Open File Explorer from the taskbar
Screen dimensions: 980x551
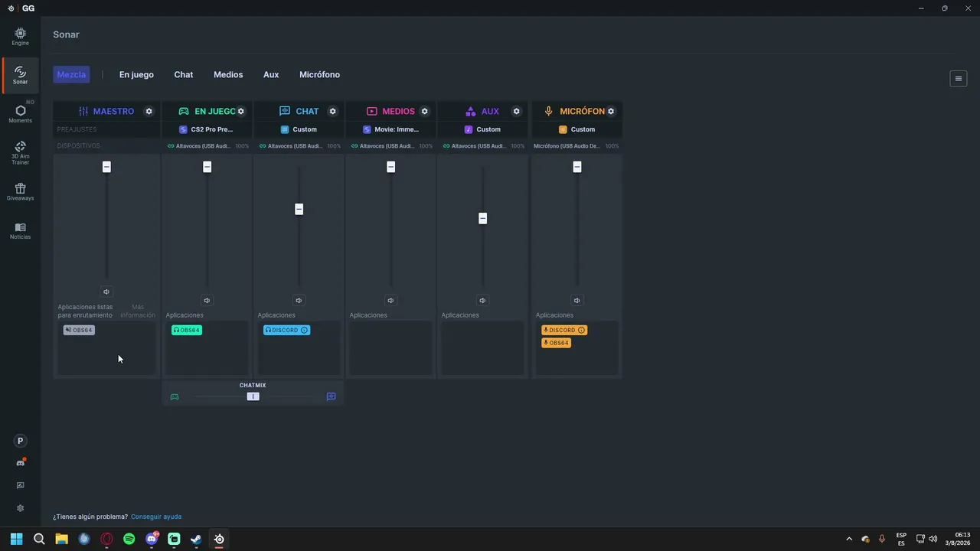(x=61, y=539)
